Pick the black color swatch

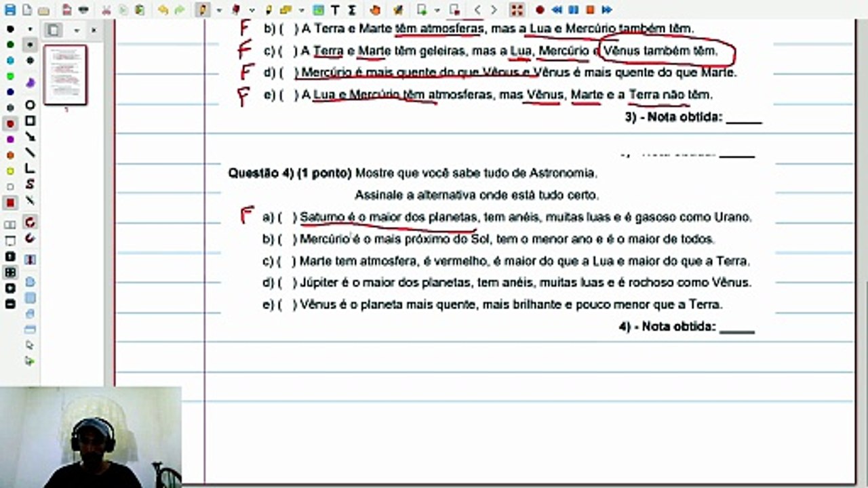(10, 29)
